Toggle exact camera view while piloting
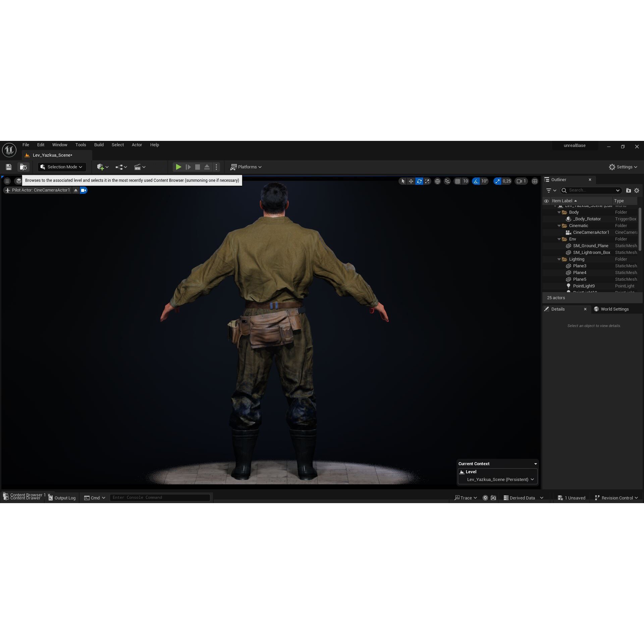The width and height of the screenshot is (644, 644). click(84, 190)
